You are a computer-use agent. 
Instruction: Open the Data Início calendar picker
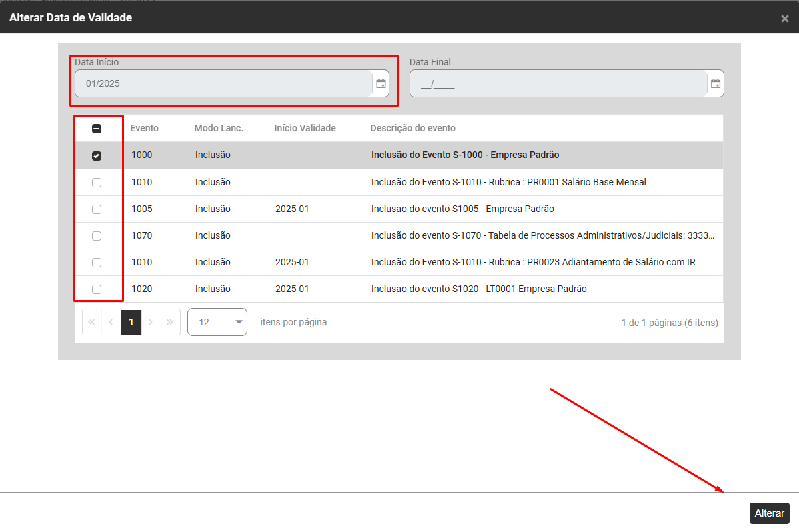tap(381, 84)
